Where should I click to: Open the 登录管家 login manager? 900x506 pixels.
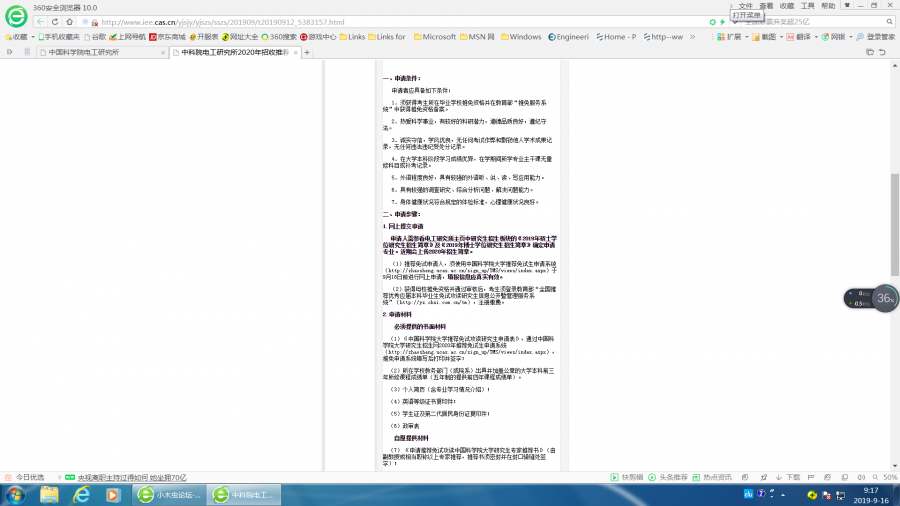coord(874,37)
